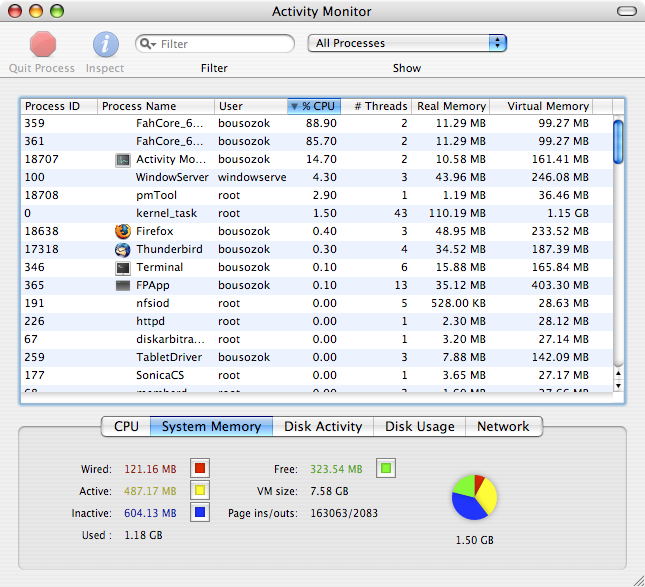Click the 1.15 GB virtual memory value
This screenshot has width=645, height=587.
tap(568, 213)
